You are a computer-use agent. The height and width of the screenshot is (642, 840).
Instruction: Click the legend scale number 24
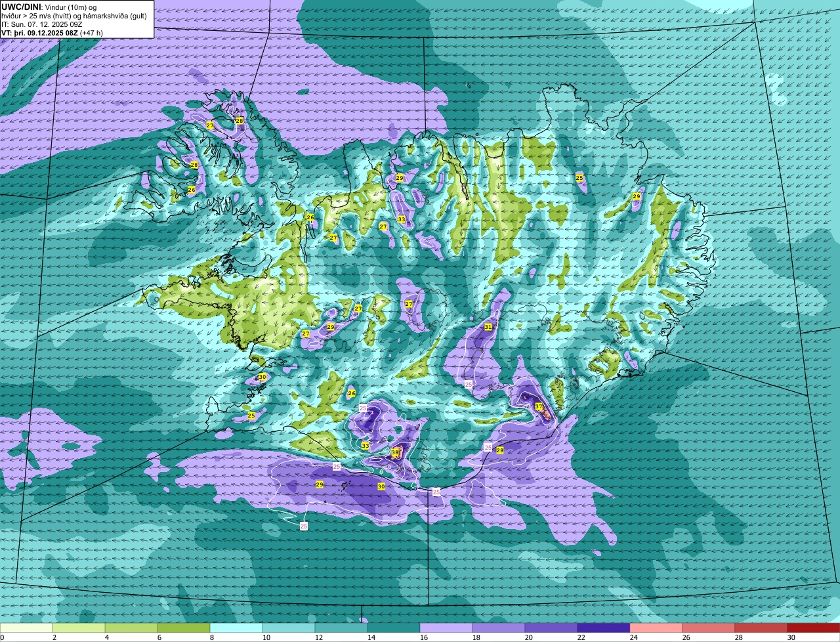tap(634, 637)
